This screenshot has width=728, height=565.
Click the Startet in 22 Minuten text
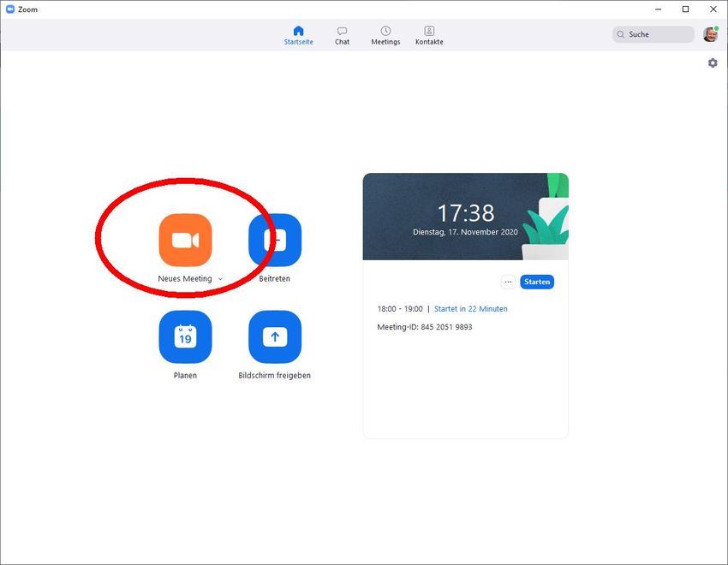click(x=471, y=309)
